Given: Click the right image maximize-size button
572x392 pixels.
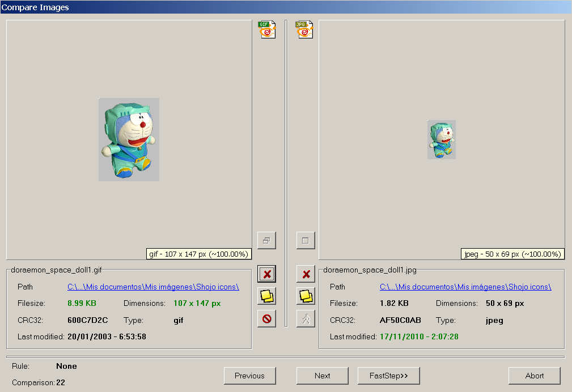Looking at the screenshot, I should pos(306,240).
